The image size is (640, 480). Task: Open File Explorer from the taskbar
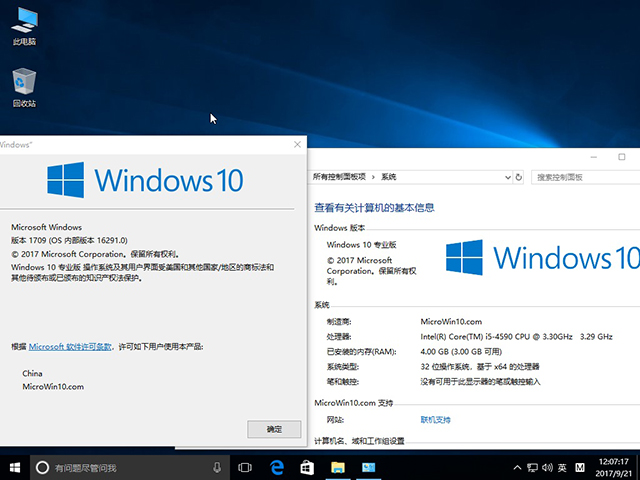(338, 467)
